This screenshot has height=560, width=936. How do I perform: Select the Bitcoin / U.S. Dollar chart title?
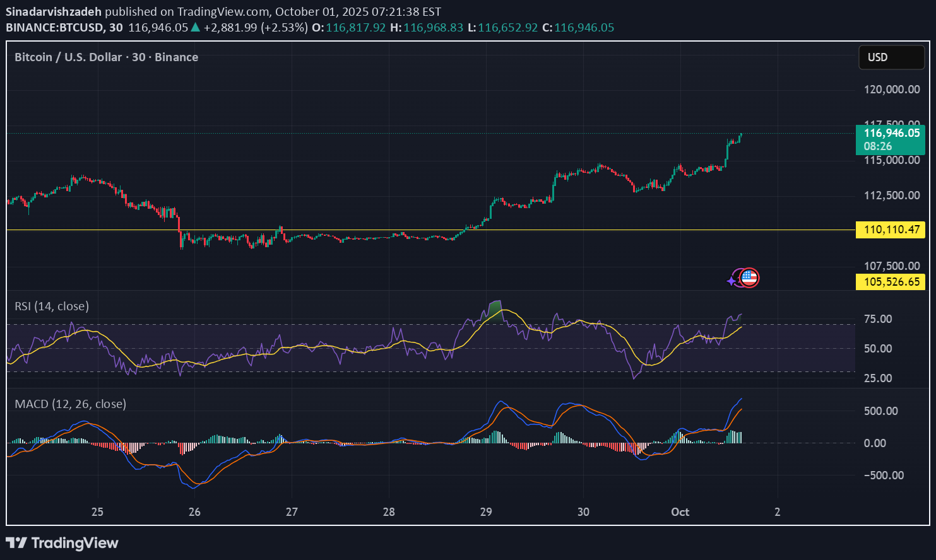(x=69, y=57)
